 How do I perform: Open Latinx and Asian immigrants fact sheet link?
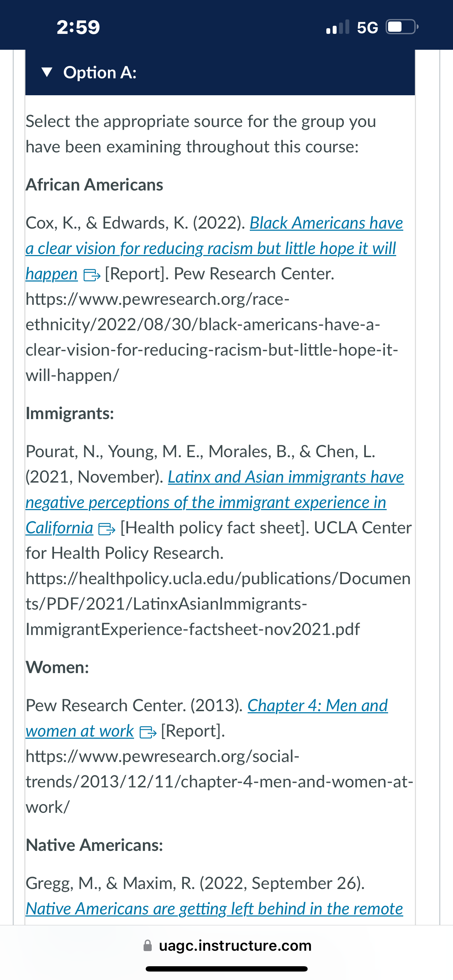coord(215,502)
